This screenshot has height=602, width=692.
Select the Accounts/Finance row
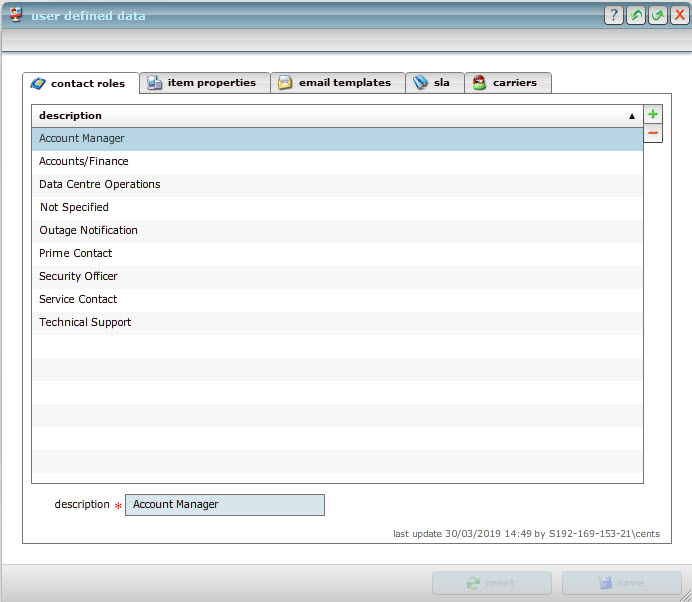84,161
